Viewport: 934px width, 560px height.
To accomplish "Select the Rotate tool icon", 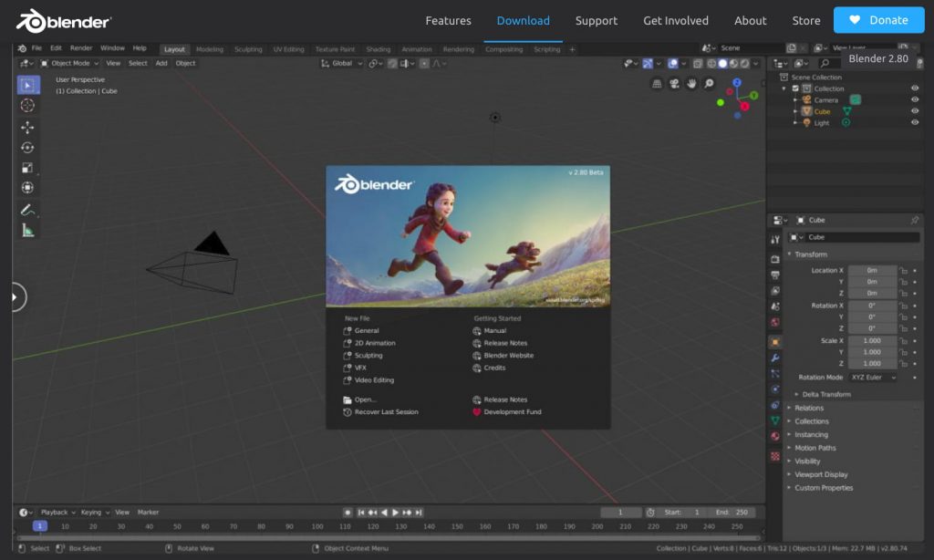I will coord(27,148).
